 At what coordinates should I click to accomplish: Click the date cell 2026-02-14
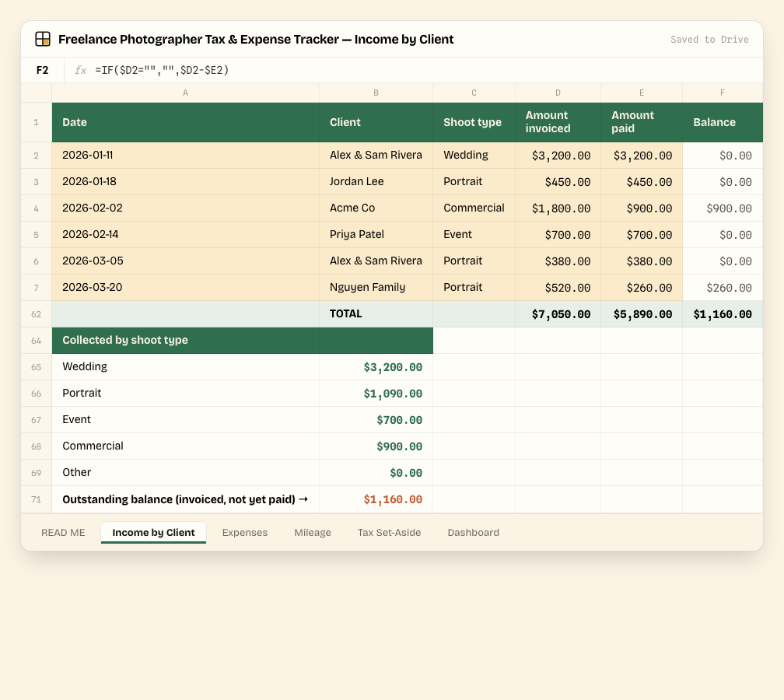coord(185,235)
